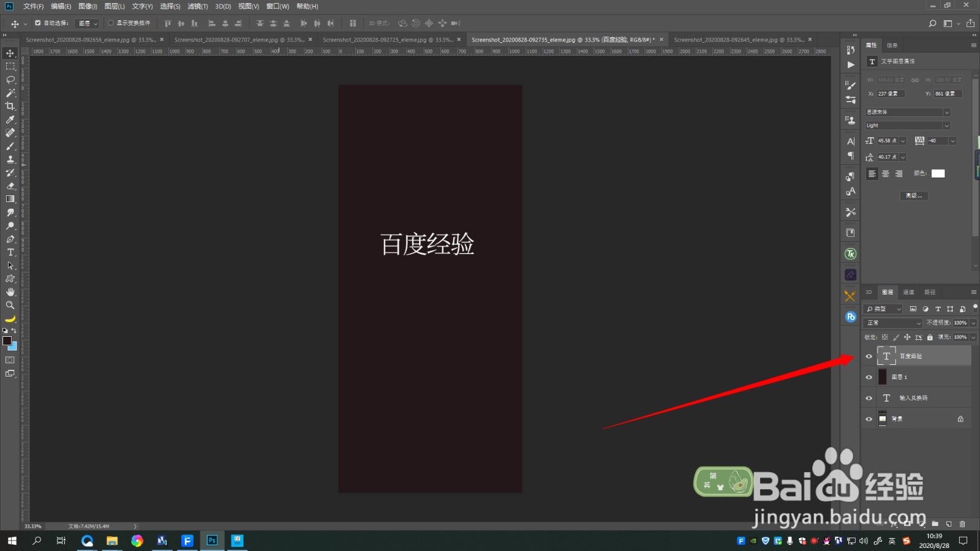Switch to the 信息 tab
Screen dimensions: 980x551
pos(892,45)
